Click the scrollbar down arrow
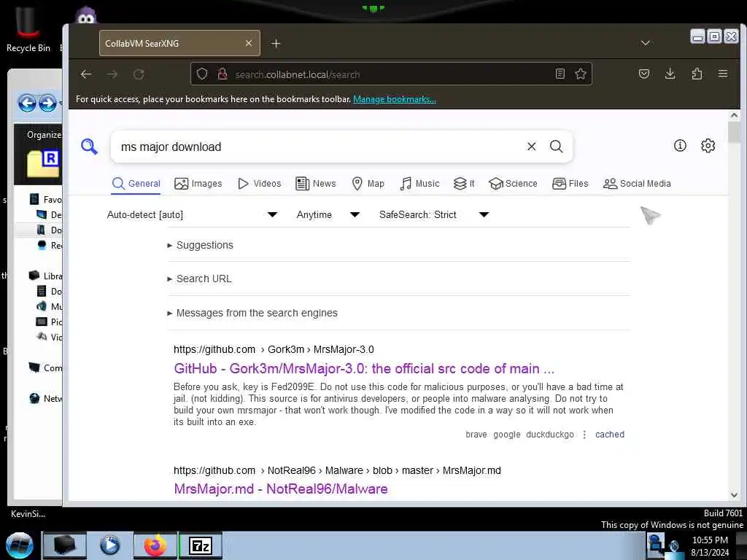 734,495
